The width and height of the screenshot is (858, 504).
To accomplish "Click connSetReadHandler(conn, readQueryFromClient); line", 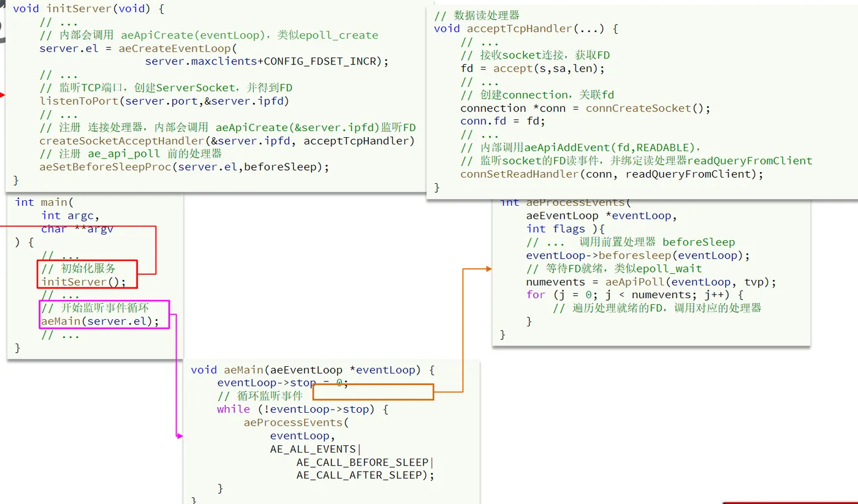I will point(612,174).
